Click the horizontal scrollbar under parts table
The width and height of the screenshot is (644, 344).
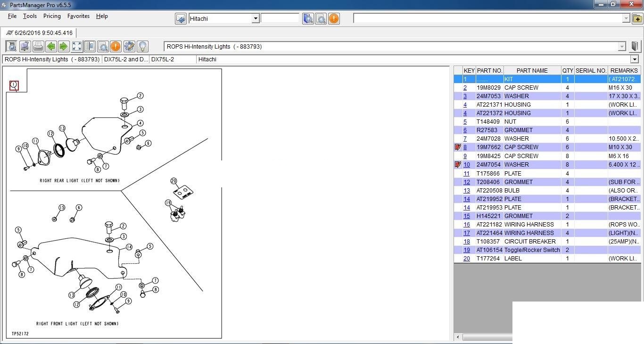click(x=487, y=337)
